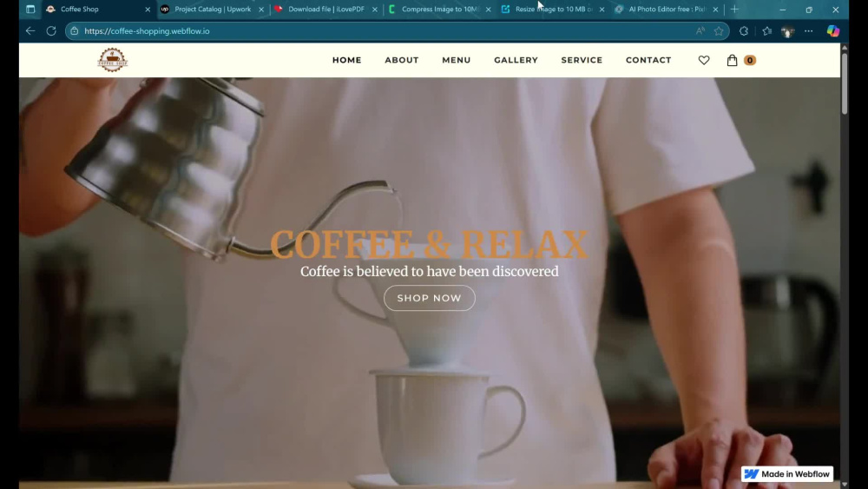Image resolution: width=868 pixels, height=489 pixels.
Task: Click the cart item count badge
Action: (x=750, y=60)
